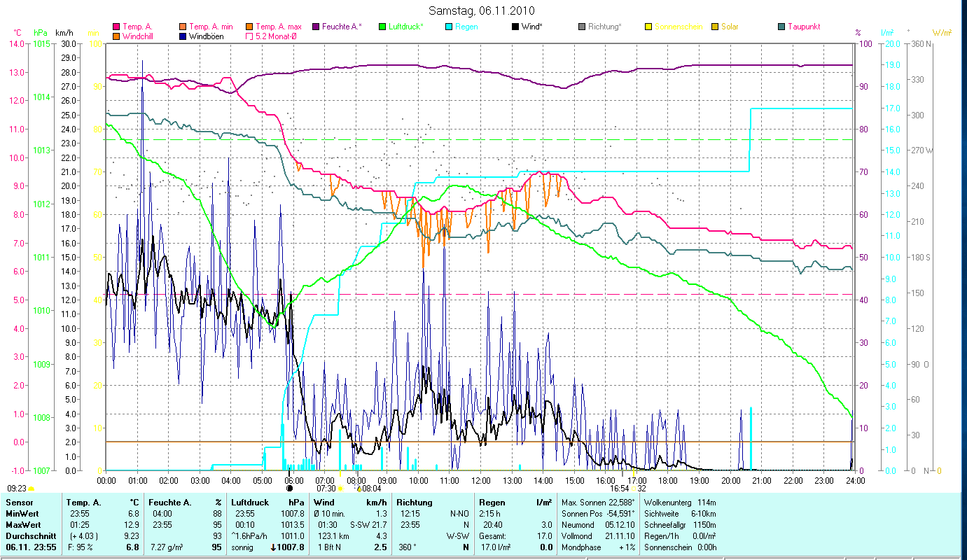Click the sun icon next to 09:23
Screen dimensions: 967x560
pos(32,489)
